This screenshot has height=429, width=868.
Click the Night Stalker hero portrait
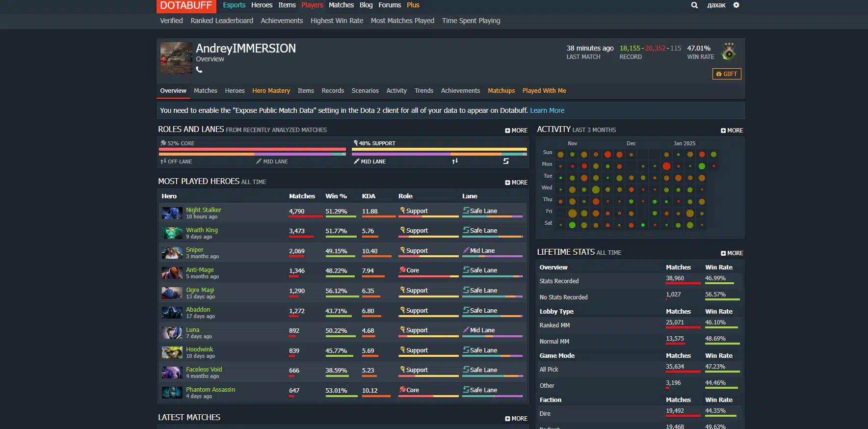click(x=172, y=213)
